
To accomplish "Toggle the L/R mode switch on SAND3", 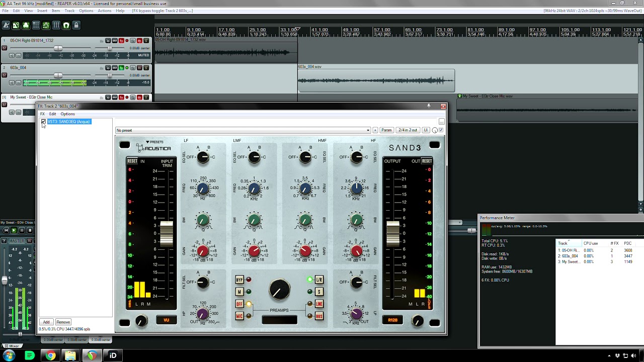I will coord(319,280).
